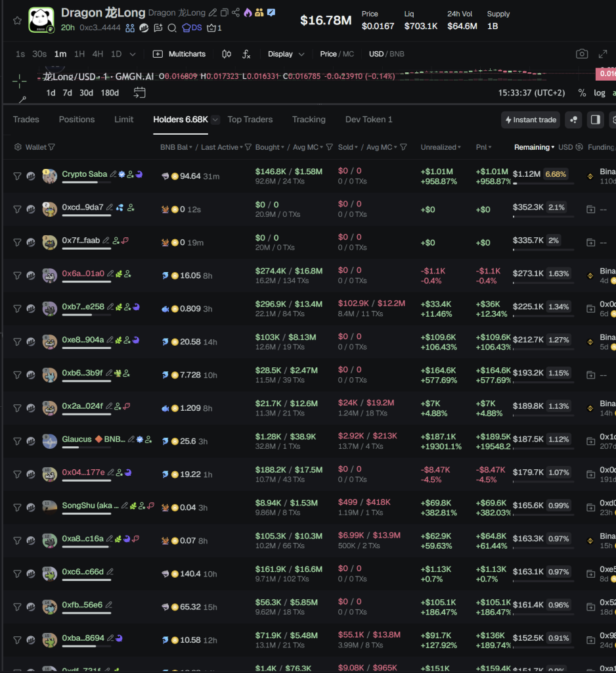Expand the timeframe interval chevron after 1D
This screenshot has height=673, width=616.
[x=133, y=54]
